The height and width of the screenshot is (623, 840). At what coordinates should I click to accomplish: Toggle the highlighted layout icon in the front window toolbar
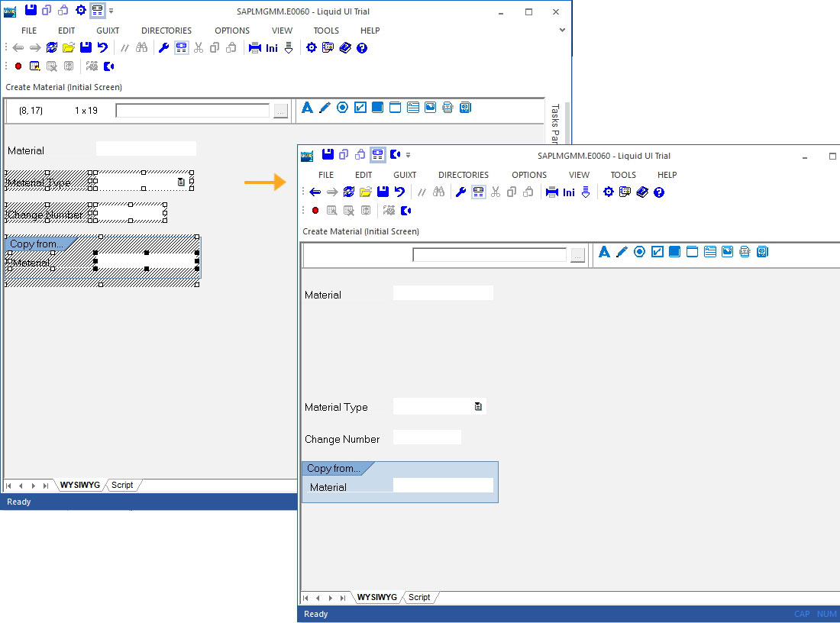478,192
